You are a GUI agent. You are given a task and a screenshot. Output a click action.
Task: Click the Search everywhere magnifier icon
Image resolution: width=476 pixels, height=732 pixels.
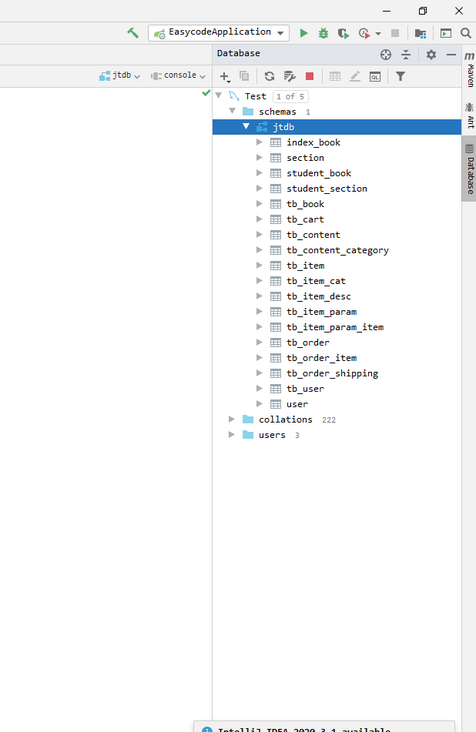click(x=465, y=33)
